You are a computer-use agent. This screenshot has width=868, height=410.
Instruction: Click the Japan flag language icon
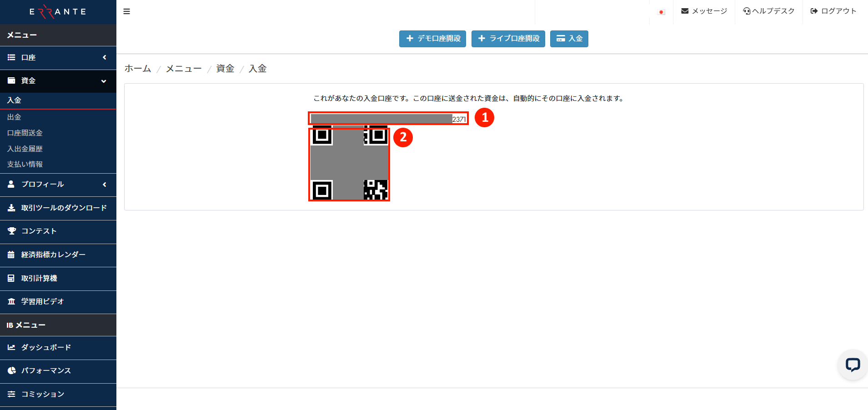(662, 12)
